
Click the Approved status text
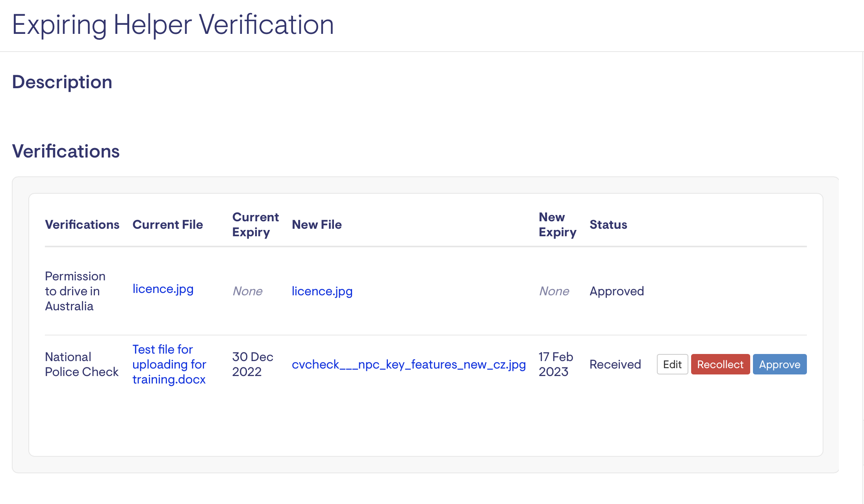(x=616, y=291)
